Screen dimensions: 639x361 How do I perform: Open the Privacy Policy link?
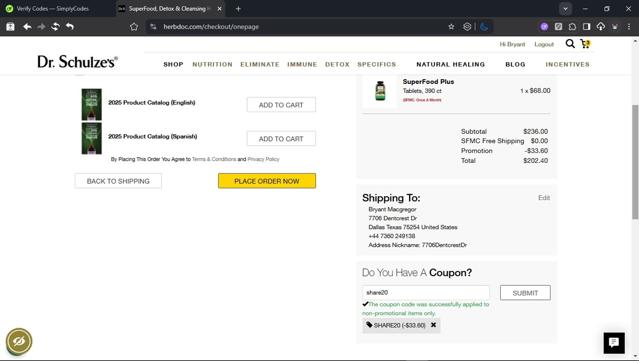263,159
